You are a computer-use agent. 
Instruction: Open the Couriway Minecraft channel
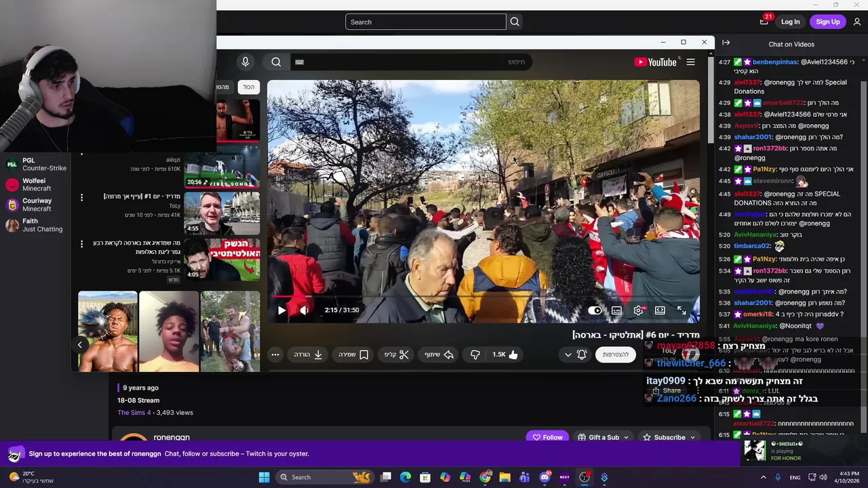[x=35, y=205]
